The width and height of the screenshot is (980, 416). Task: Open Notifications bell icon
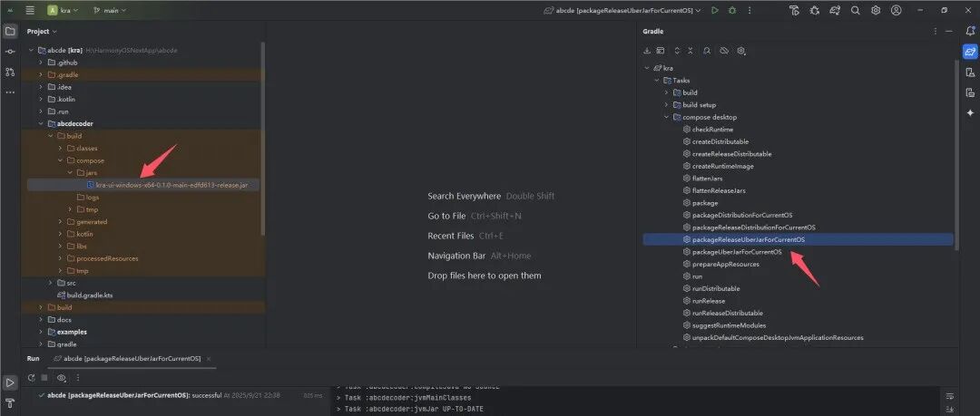(x=970, y=31)
